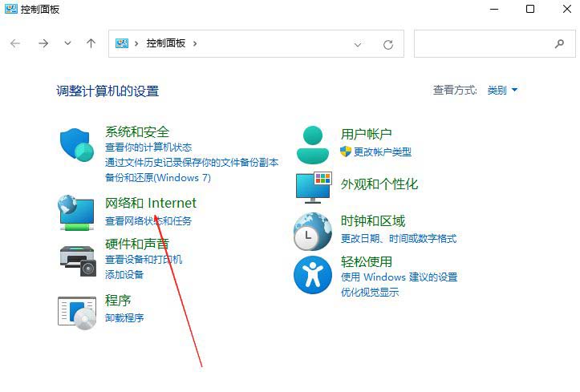Expand the 类别 view mode dropdown
580x392 pixels.
(x=503, y=91)
